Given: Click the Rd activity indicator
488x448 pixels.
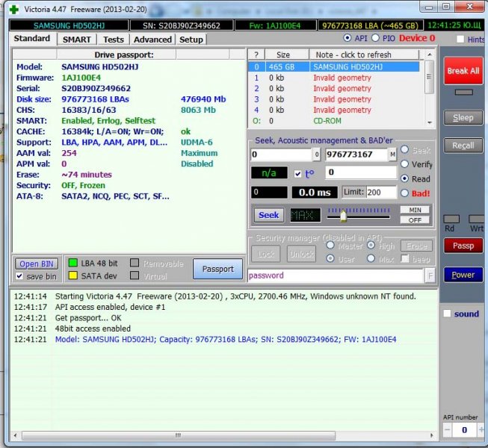Looking at the screenshot, I should pos(451,220).
